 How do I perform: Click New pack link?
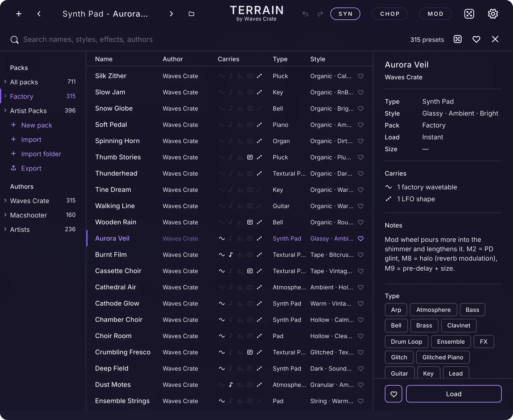point(36,125)
